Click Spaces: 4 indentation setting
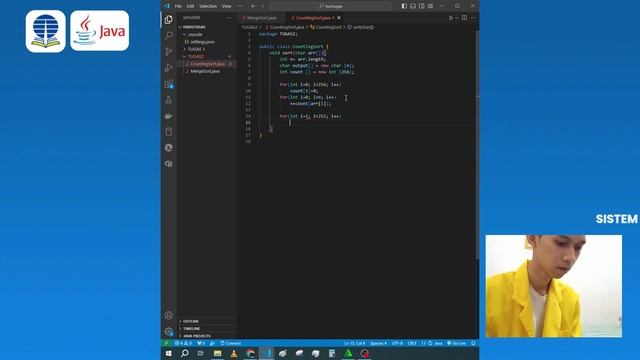 pos(378,343)
